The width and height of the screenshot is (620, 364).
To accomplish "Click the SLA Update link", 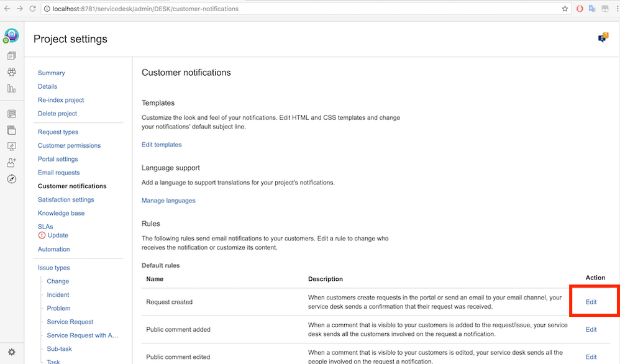I will (x=58, y=235).
